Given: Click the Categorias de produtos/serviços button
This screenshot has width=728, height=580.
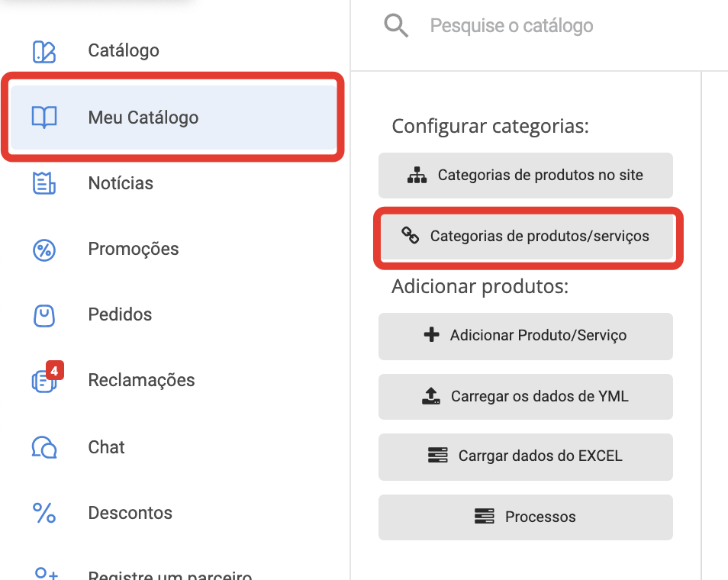Looking at the screenshot, I should click(x=527, y=236).
